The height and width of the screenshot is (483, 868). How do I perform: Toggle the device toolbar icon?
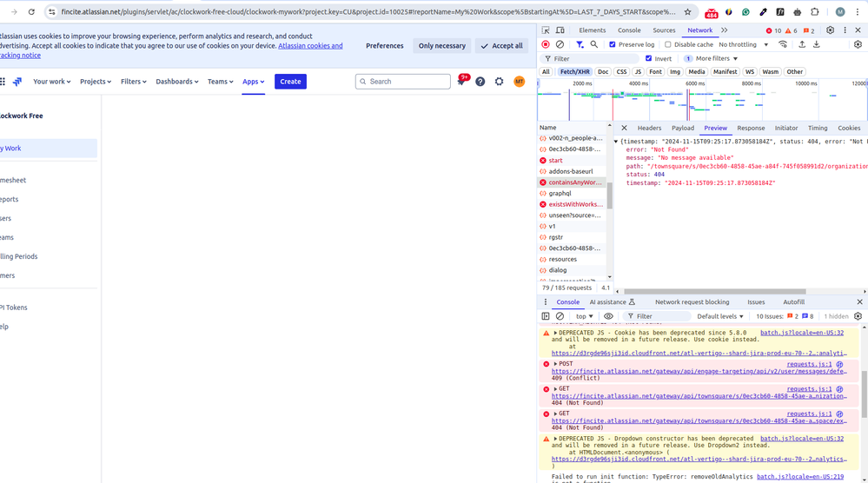click(560, 30)
